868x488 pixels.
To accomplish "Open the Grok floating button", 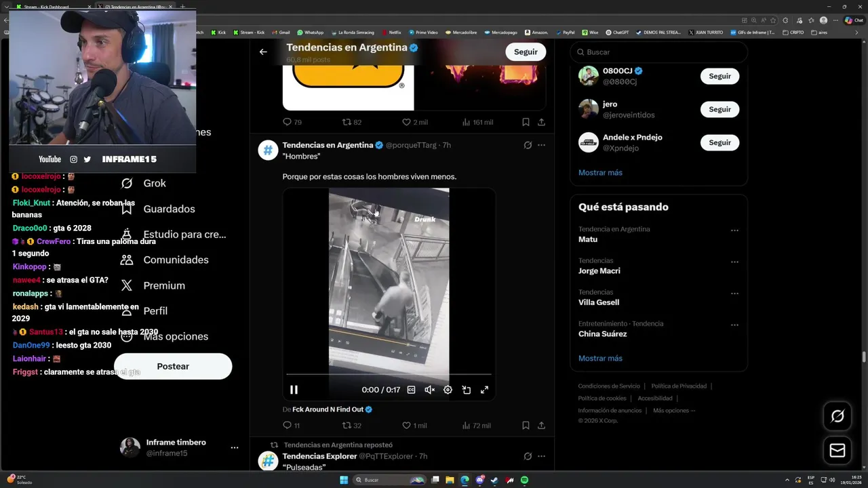I will 837,416.
